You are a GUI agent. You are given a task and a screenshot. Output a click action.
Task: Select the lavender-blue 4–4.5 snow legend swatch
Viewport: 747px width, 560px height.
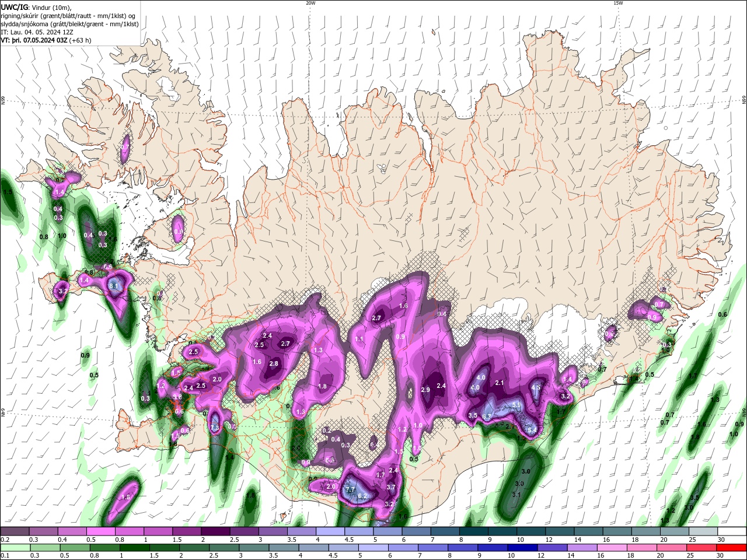tap(330, 531)
